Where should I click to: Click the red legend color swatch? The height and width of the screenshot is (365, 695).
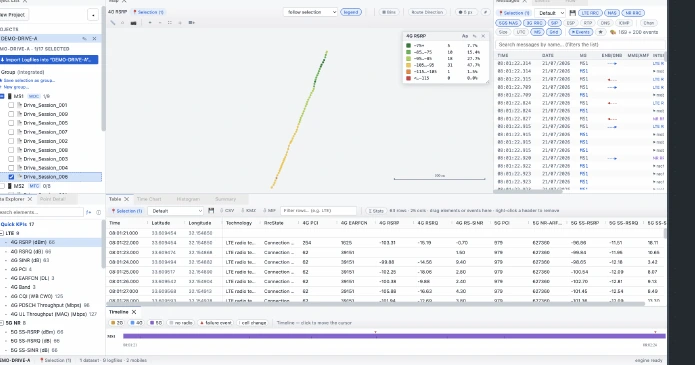(408, 78)
